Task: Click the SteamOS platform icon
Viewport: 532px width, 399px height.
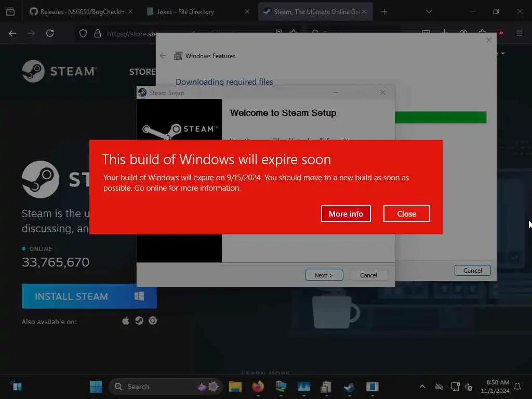Action: pos(139,321)
